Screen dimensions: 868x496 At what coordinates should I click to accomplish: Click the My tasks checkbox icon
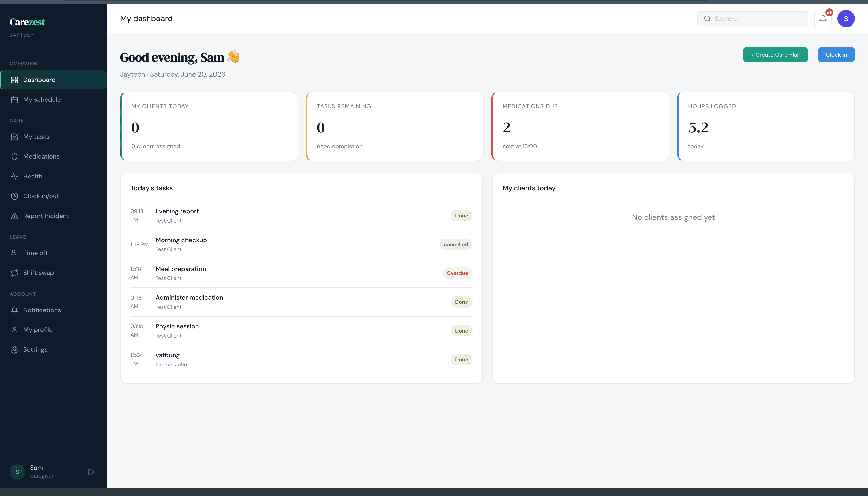[x=14, y=137]
